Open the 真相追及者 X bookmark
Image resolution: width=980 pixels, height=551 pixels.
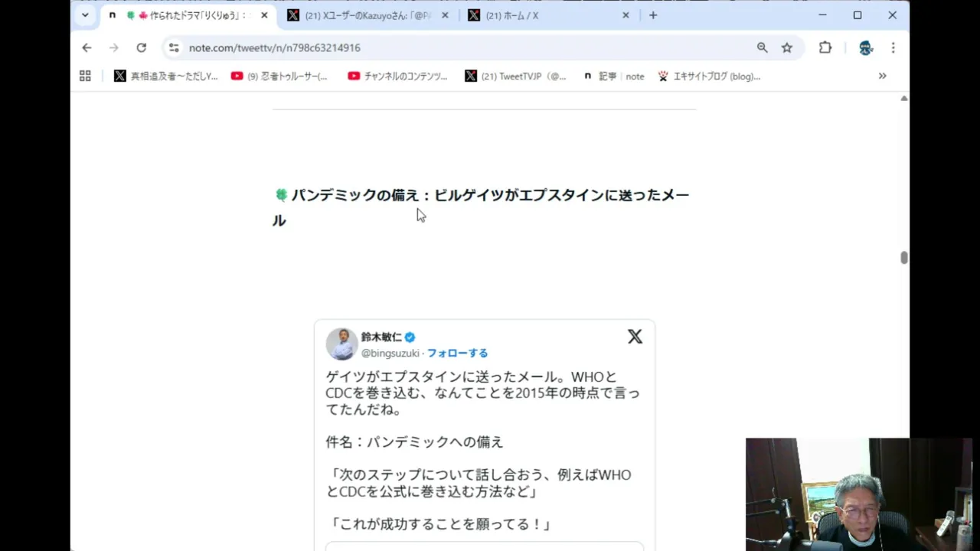tap(165, 76)
